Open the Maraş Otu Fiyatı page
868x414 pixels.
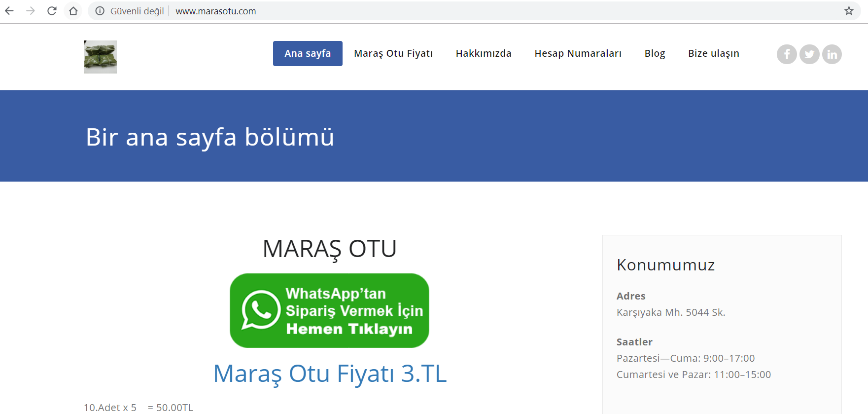click(393, 53)
